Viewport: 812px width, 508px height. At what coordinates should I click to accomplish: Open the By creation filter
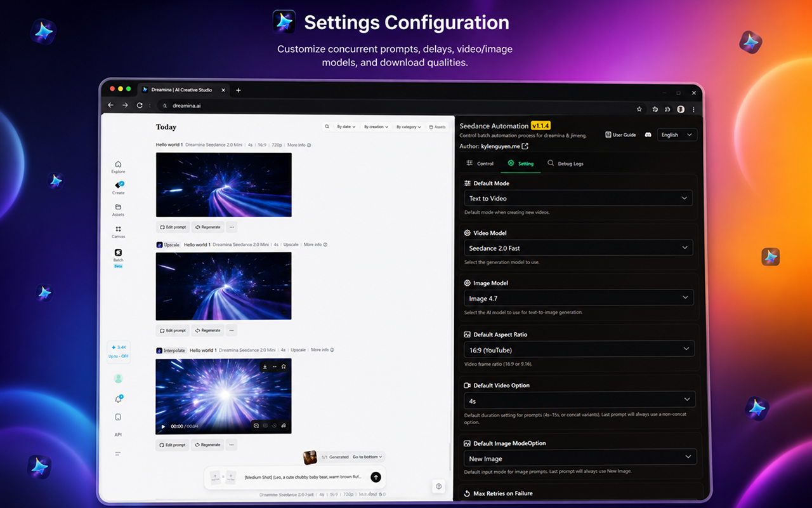(x=376, y=127)
